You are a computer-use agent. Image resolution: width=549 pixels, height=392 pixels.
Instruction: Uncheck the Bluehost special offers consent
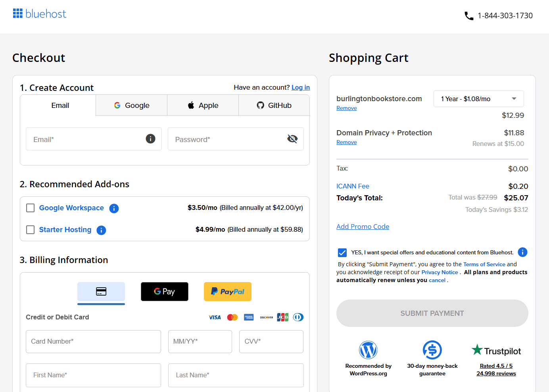coord(342,252)
